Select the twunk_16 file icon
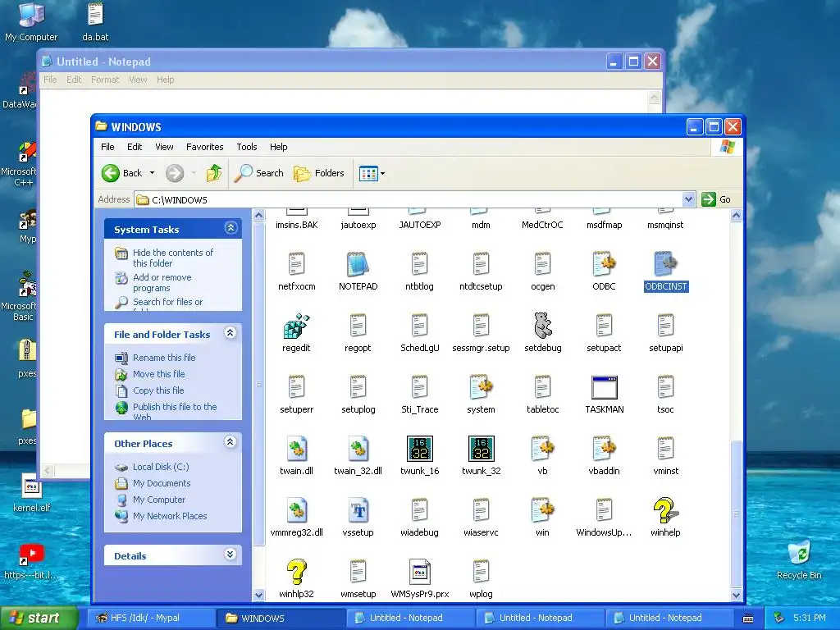840x630 pixels. pos(419,449)
